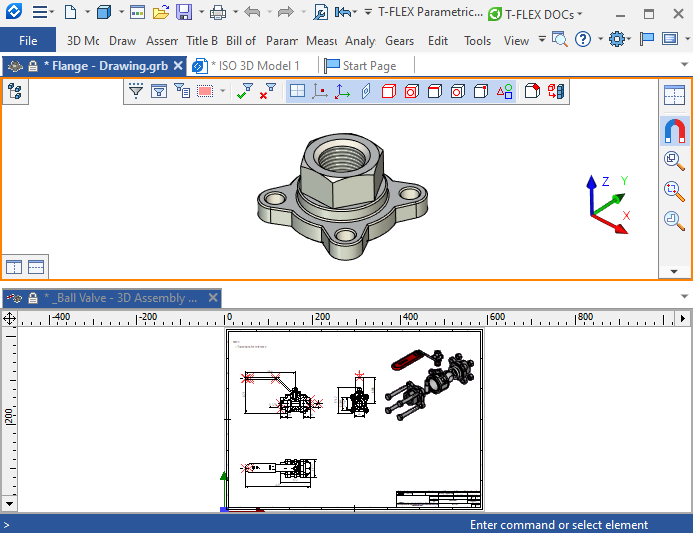This screenshot has width=693, height=533.
Task: Click select all filters green check icon
Action: tap(244, 91)
